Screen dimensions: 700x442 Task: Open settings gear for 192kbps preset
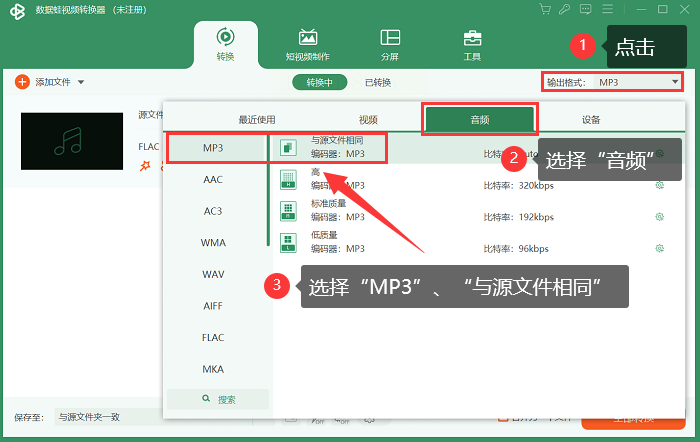pos(659,217)
